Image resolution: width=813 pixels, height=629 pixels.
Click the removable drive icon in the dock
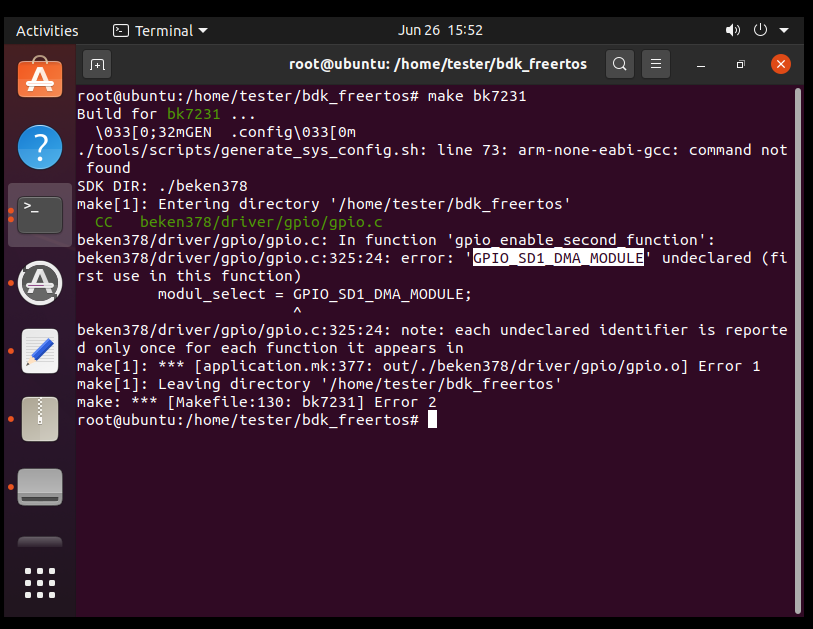40,487
